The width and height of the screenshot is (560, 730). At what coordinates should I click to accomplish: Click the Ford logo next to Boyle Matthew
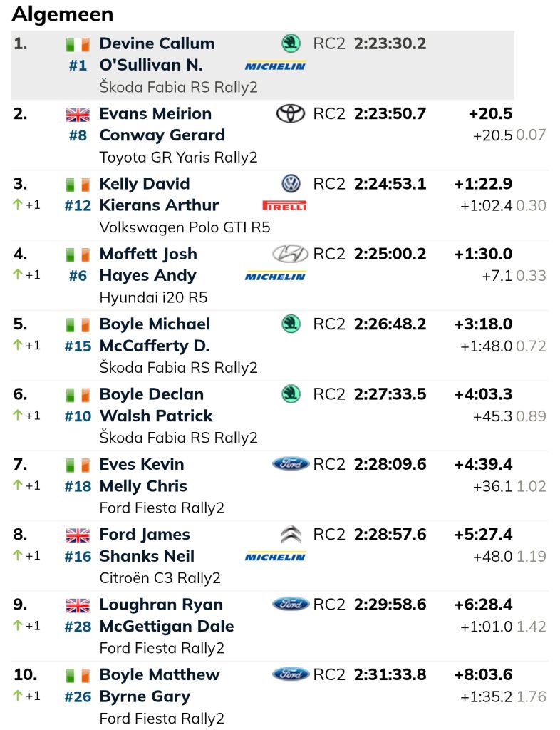tap(291, 674)
